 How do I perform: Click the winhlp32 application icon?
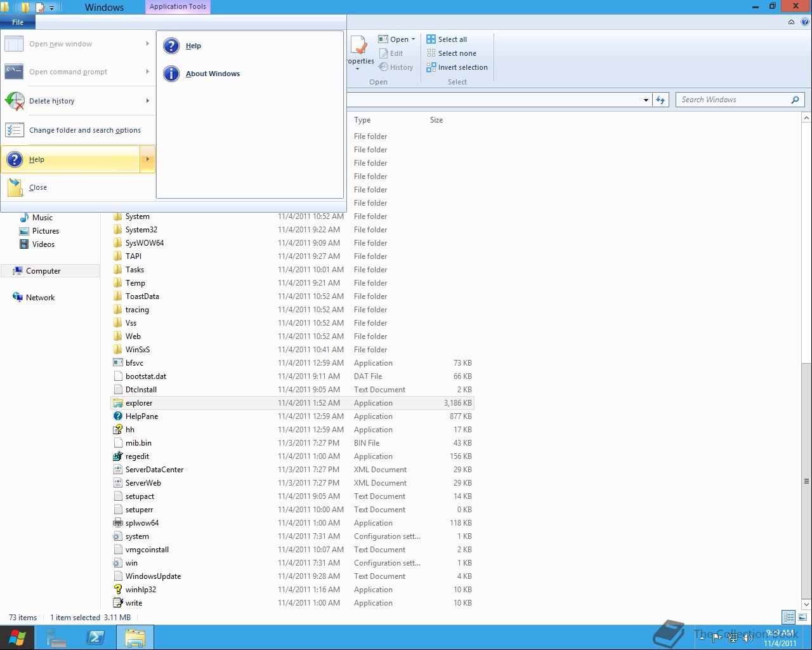[x=117, y=590]
